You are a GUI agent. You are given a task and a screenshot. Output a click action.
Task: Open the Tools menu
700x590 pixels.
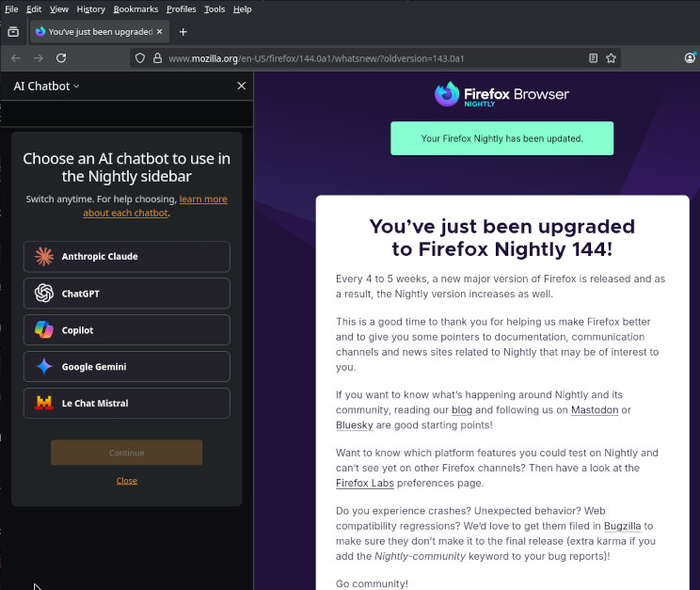(x=215, y=8)
